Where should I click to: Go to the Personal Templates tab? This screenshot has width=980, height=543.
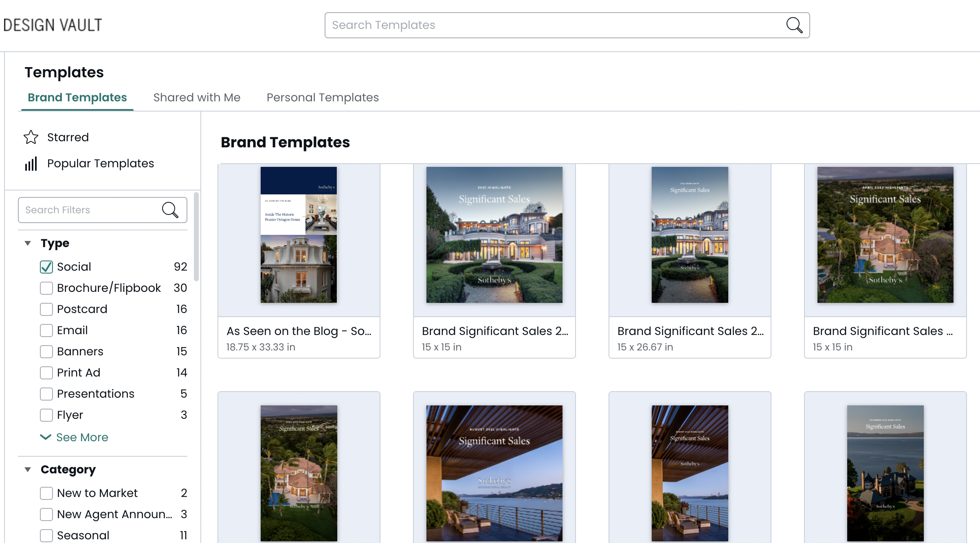323,98
